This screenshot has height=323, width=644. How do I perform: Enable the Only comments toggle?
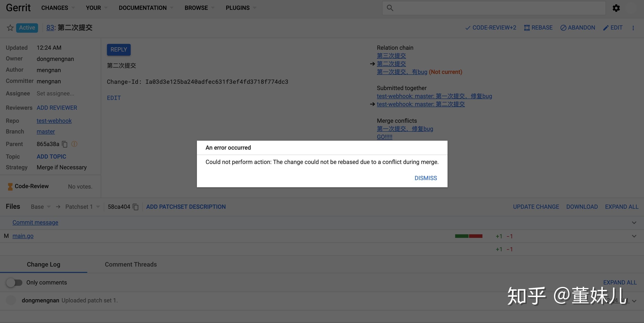click(15, 282)
